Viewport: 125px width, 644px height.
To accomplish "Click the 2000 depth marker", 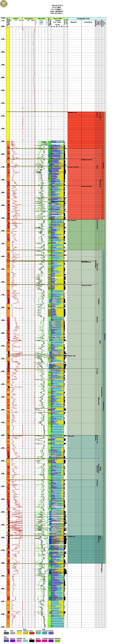I will (3, 78).
